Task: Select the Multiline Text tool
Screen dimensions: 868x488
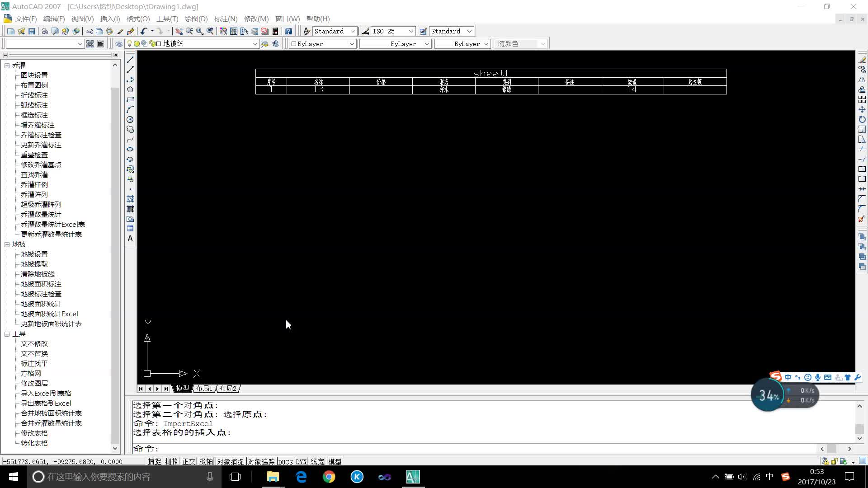Action: pyautogui.click(x=130, y=238)
